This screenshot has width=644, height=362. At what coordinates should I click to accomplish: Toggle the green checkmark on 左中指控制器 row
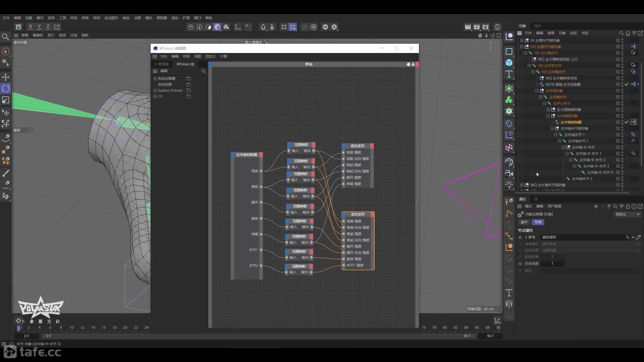coord(626,122)
